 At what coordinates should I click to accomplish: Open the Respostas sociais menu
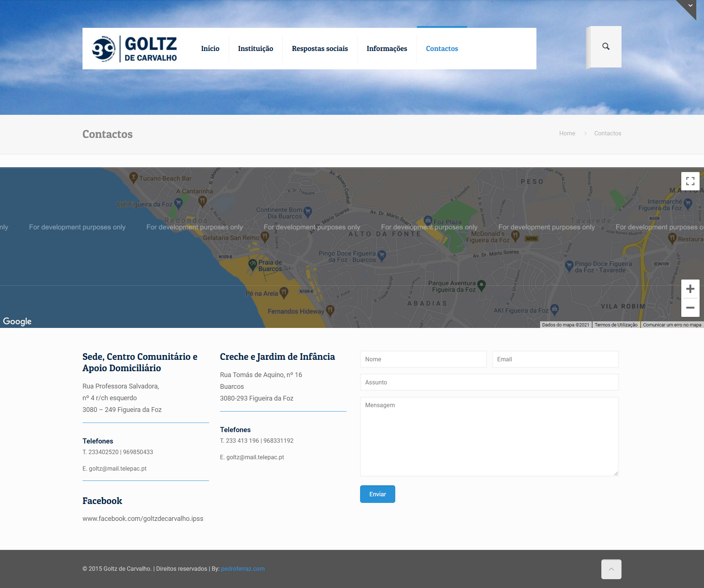point(320,49)
